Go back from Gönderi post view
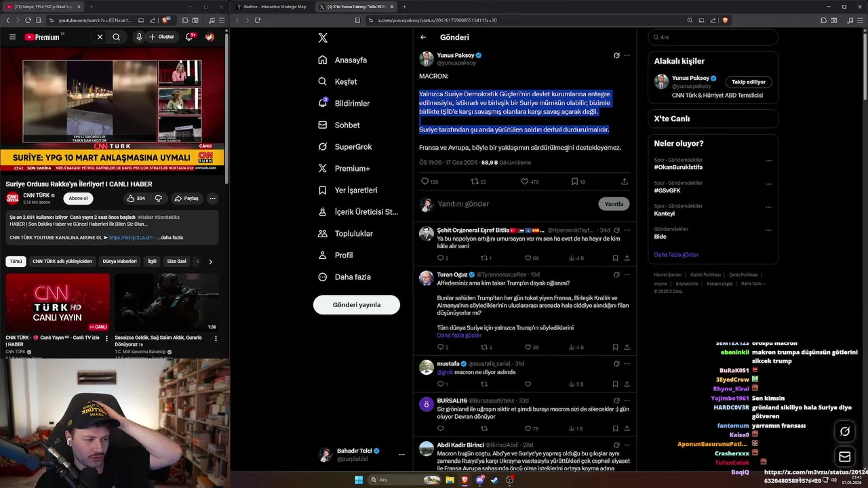868x488 pixels. [423, 37]
